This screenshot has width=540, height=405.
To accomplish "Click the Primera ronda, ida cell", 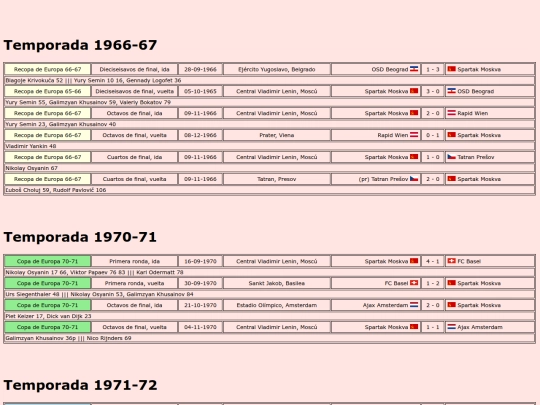I will (x=134, y=261).
